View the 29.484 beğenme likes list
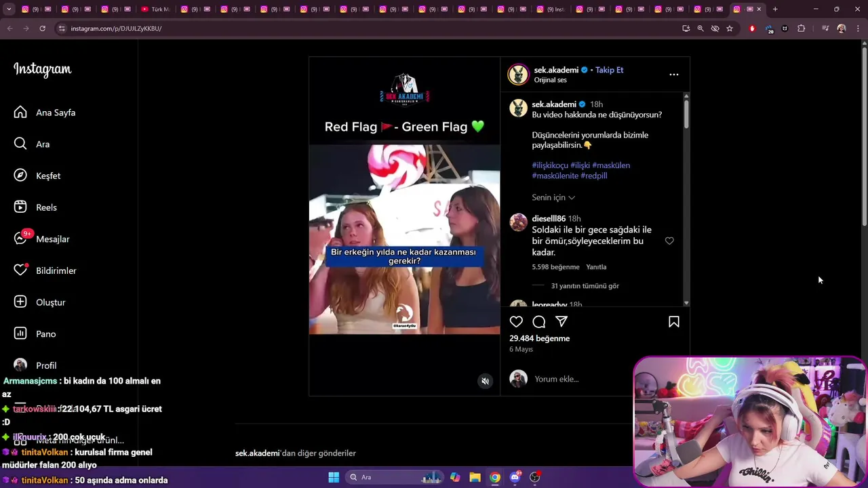868x488 pixels. (539, 338)
